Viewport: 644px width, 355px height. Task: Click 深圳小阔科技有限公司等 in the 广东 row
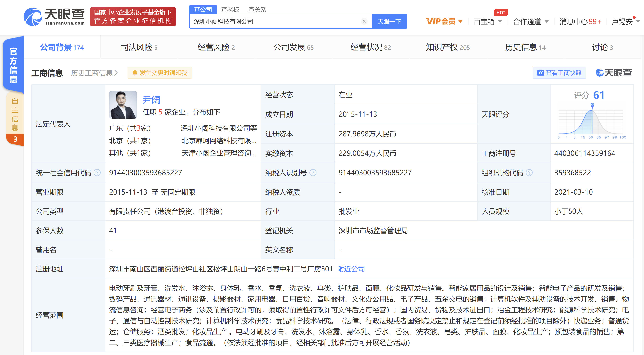coord(219,128)
